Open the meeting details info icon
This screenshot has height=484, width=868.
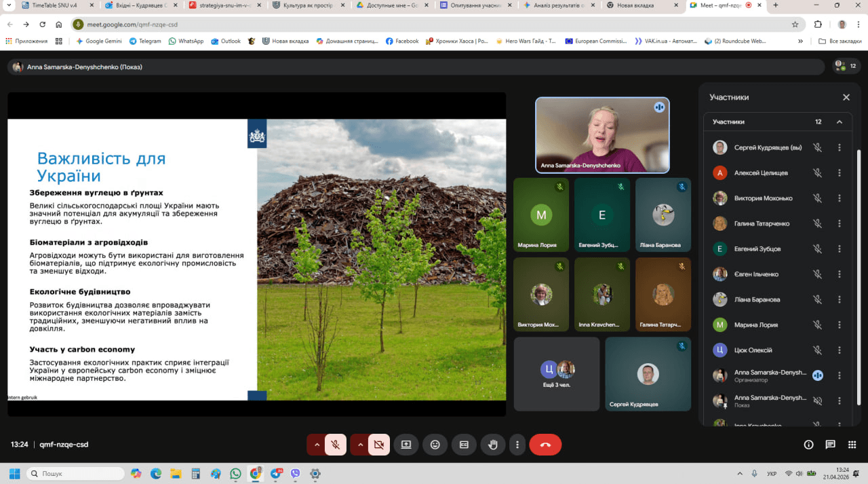tap(808, 445)
